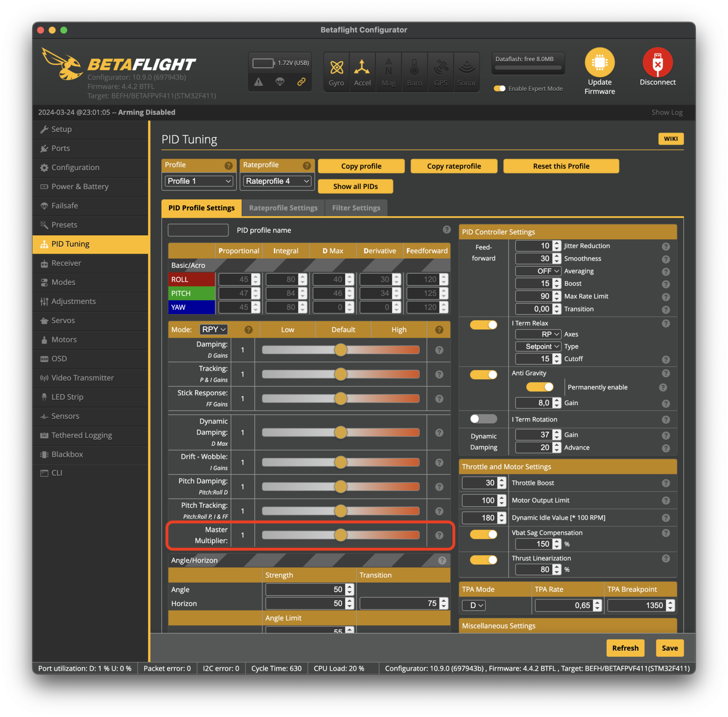The width and height of the screenshot is (728, 717).
Task: Click the Save button
Action: (670, 648)
